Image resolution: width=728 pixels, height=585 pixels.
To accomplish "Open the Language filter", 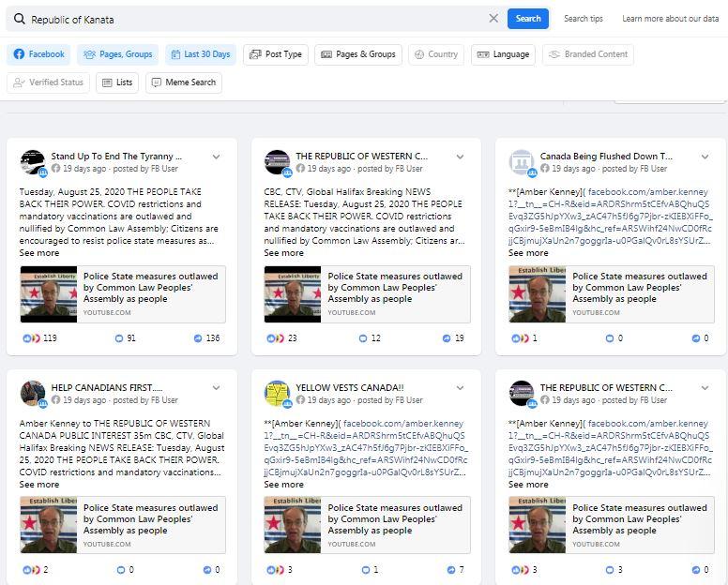I will pyautogui.click(x=503, y=54).
